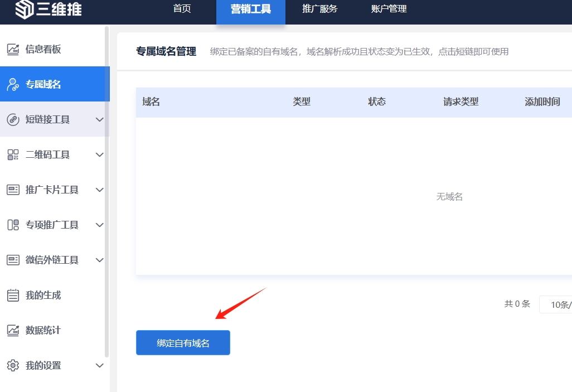Open the 10条 per-page size dropdown
572x392 pixels.
(x=556, y=304)
